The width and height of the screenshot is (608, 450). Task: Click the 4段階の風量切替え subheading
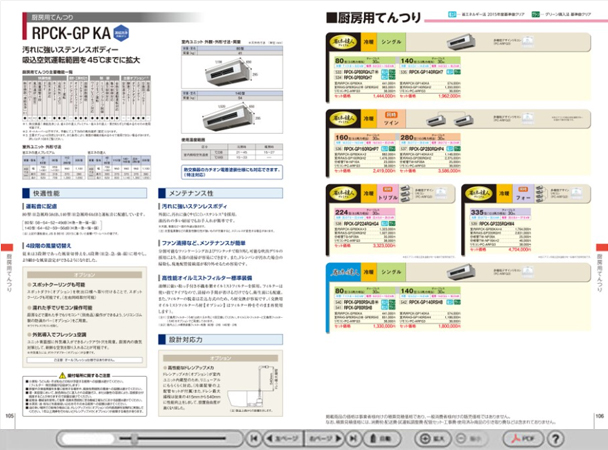(48, 246)
